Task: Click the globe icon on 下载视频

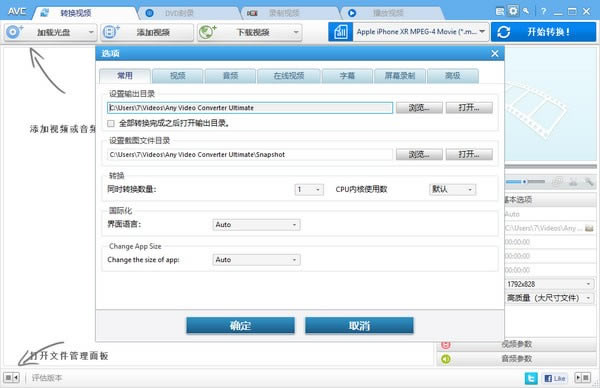Action: (207, 32)
